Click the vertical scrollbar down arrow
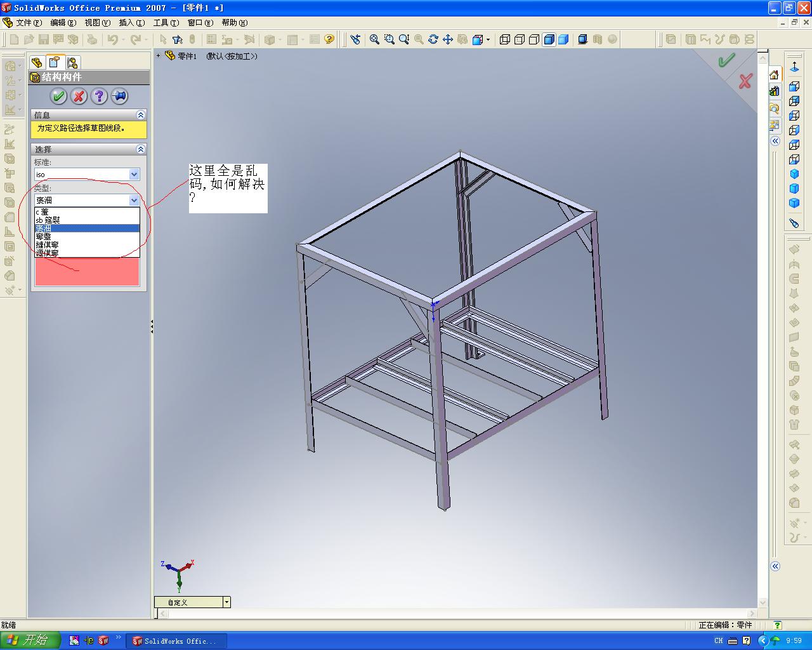Screen dimensions: 812x650 point(763,603)
